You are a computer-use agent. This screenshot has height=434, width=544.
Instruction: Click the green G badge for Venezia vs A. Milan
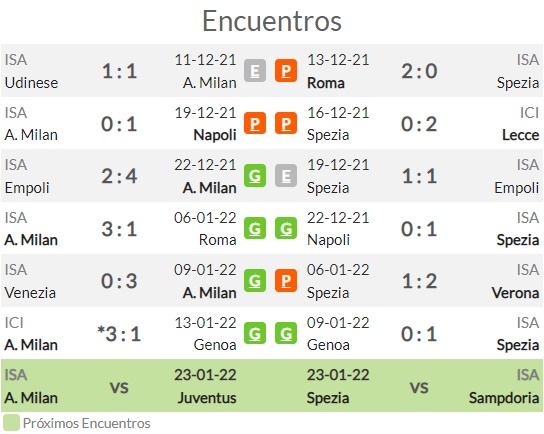click(255, 281)
